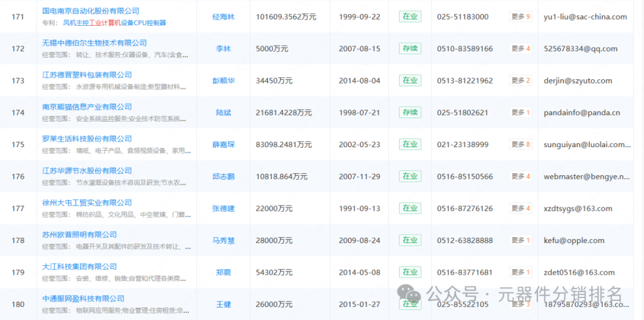Select email zdet0516@163.com

(x=578, y=273)
